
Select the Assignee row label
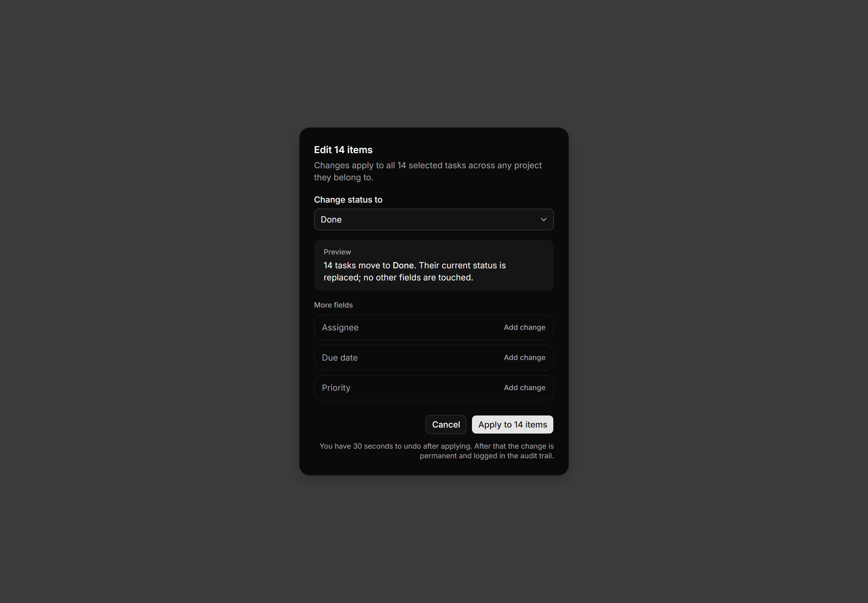pos(340,327)
